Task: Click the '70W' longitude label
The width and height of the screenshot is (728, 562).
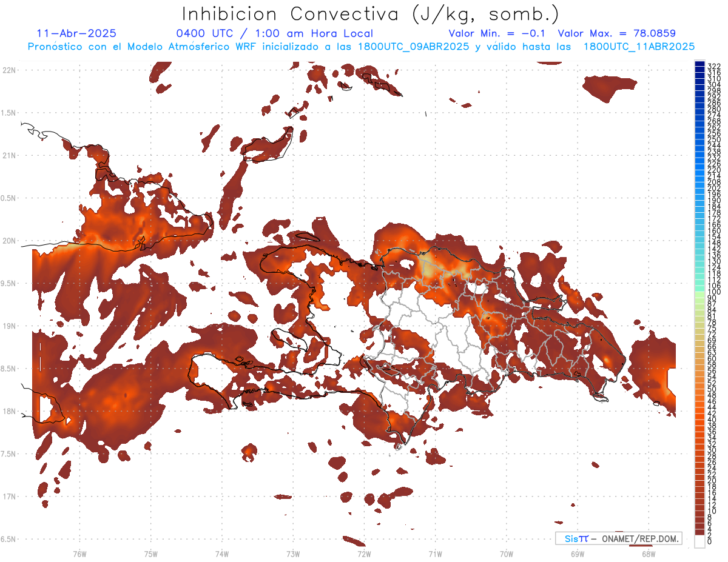Action: point(507,554)
